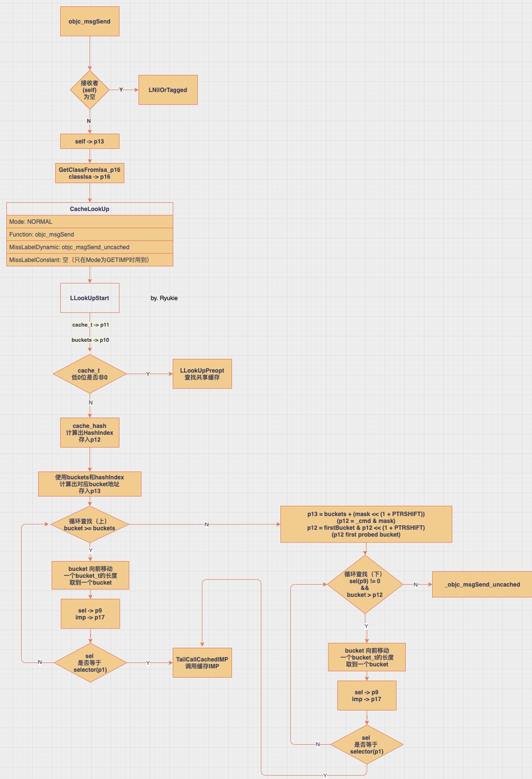
Task: Select the 'sel -> p9' box in the 循环查找（下）loop
Action: coord(367,696)
